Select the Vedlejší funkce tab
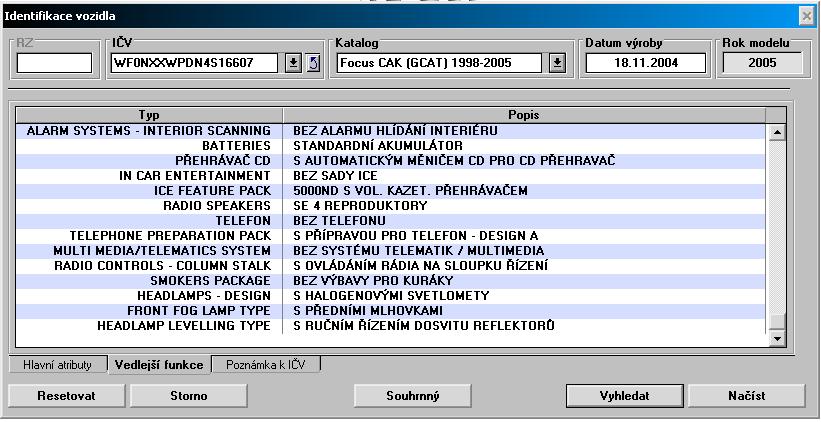This screenshot has height=422, width=821. coord(160,365)
